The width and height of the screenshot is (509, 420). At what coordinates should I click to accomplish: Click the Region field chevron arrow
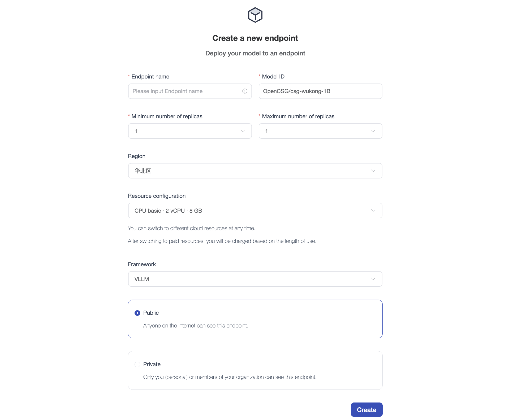click(373, 171)
